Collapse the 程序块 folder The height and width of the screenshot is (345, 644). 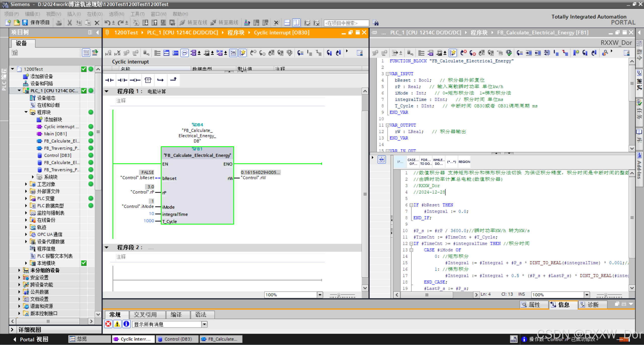26,112
